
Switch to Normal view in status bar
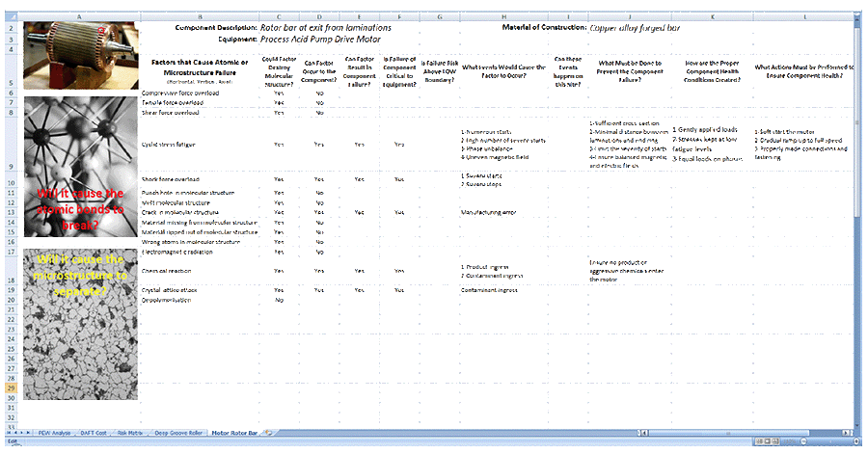pos(759,441)
